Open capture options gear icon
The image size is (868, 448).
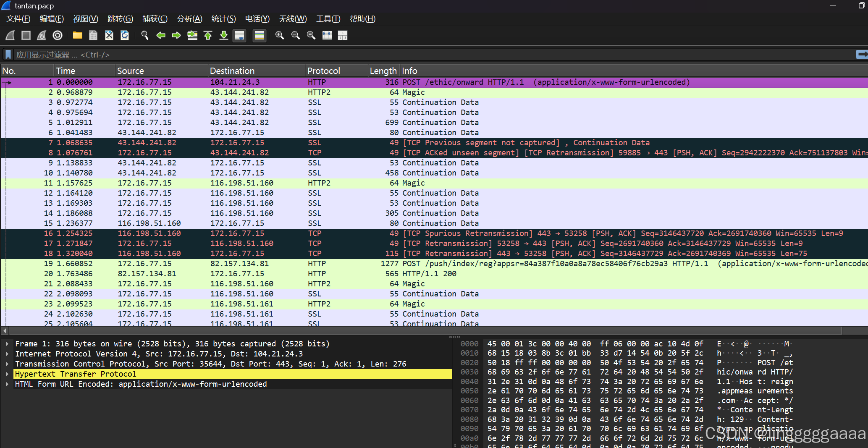58,36
